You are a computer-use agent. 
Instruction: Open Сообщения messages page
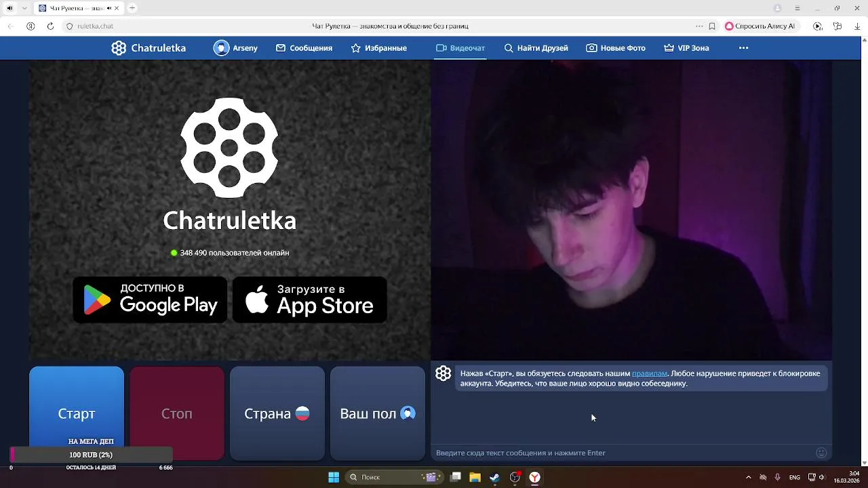[304, 48]
